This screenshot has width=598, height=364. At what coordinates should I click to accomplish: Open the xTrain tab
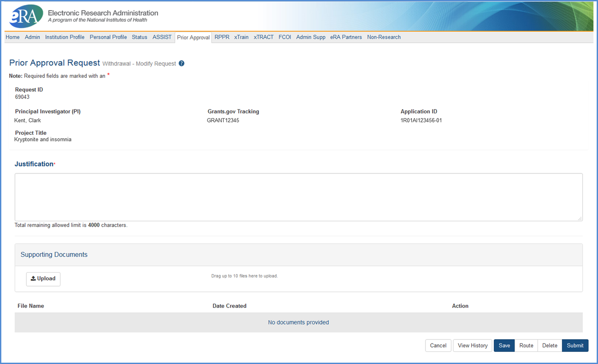coord(241,37)
